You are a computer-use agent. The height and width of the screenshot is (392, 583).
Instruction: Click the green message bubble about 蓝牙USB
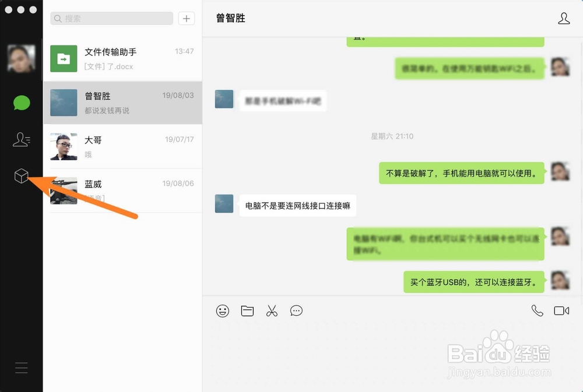(x=473, y=281)
